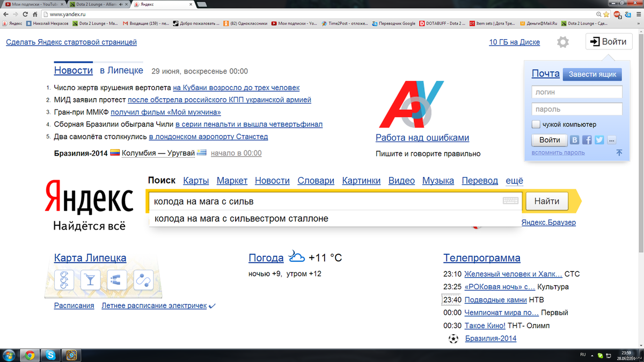The height and width of the screenshot is (362, 644).
Task: Open the DOTABUFF bookmark
Action: click(442, 24)
